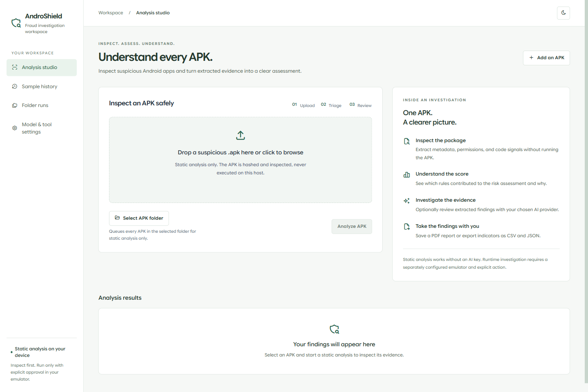Click the 'Investigate the evidence' heading
The width and height of the screenshot is (588, 392).
(445, 200)
